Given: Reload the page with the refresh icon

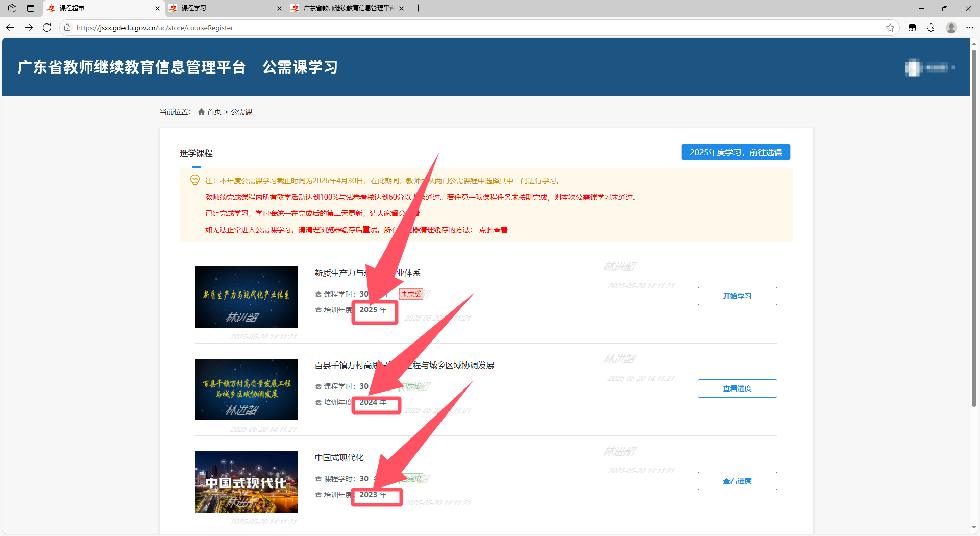Looking at the screenshot, I should tap(47, 28).
